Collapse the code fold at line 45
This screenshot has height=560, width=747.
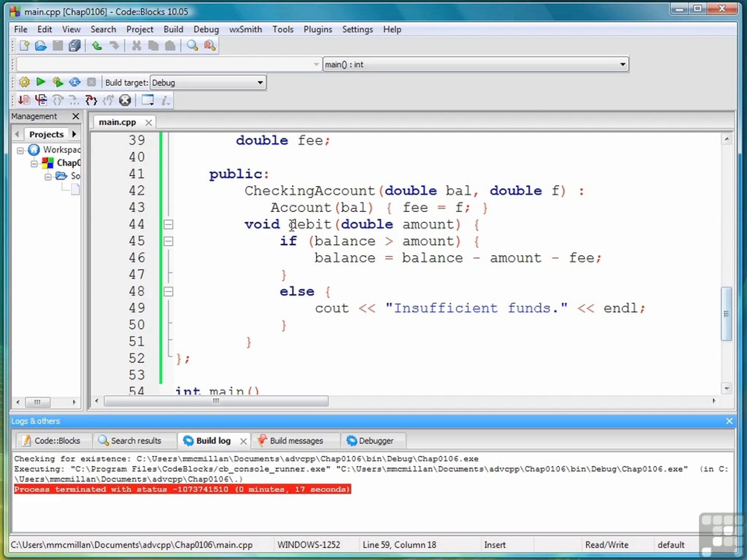tap(168, 241)
